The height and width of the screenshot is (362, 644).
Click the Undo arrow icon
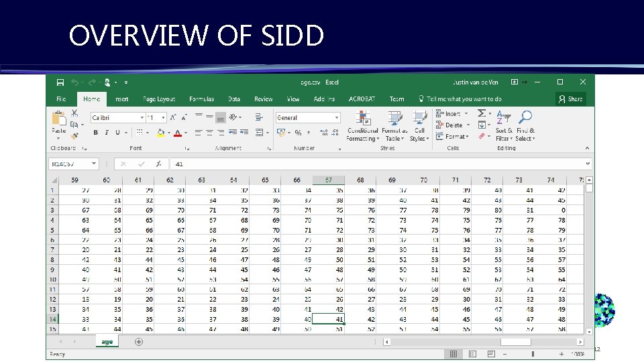[74, 82]
